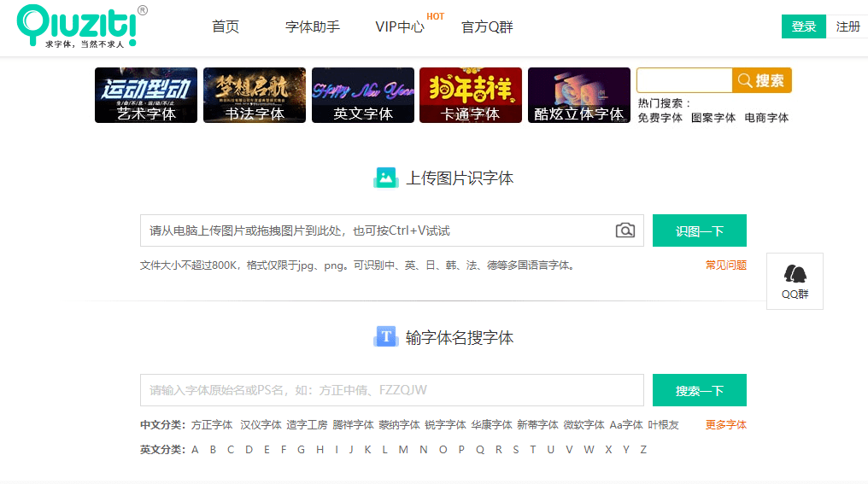Open 书法字体 category banner
Screen dimensions: 868x484
(x=254, y=95)
